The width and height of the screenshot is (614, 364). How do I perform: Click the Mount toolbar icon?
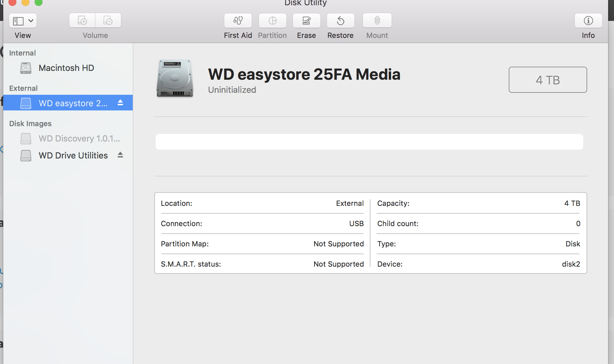click(x=377, y=21)
